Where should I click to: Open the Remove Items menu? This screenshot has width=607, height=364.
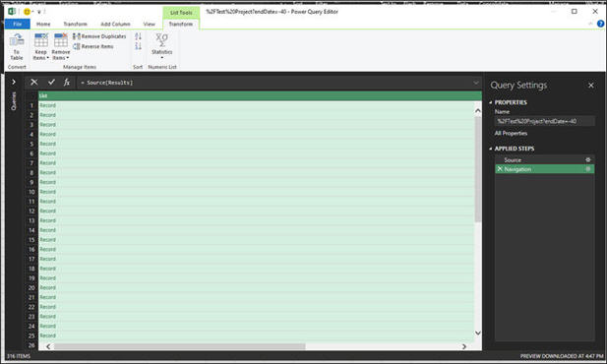tap(61, 46)
